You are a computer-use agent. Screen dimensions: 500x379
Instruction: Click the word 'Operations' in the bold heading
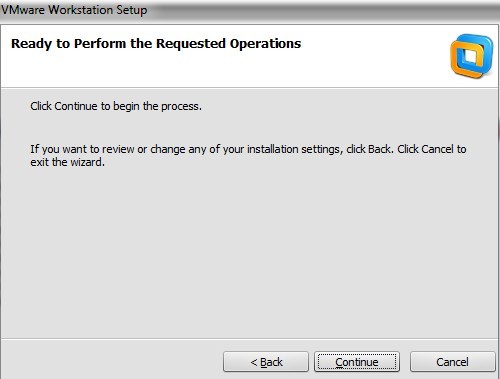pyautogui.click(x=265, y=44)
